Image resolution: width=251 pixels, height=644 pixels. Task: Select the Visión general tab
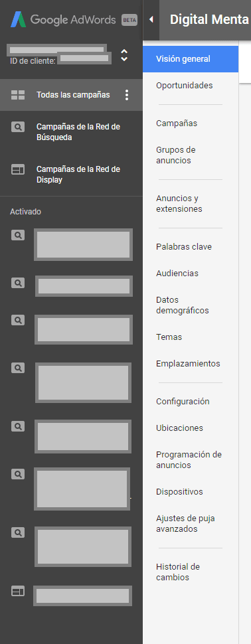191,58
